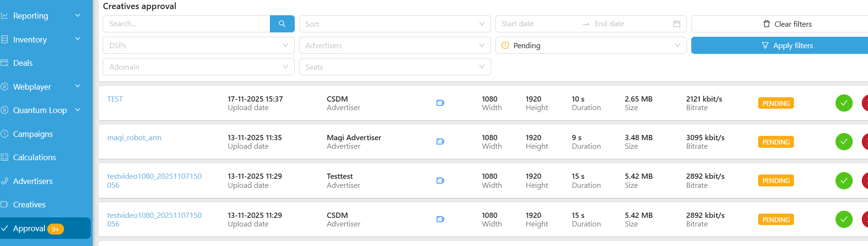The height and width of the screenshot is (246, 868).
Task: Open the DSPs dropdown
Action: click(x=198, y=45)
